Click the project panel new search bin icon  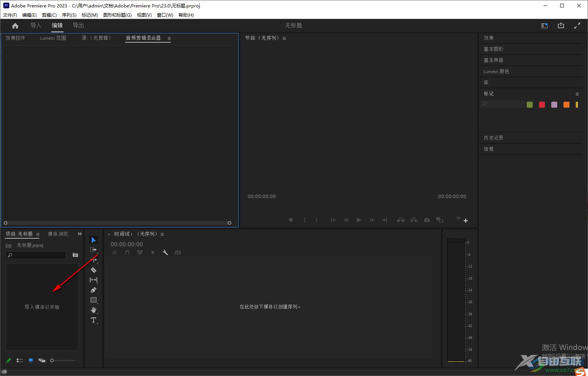click(x=75, y=255)
